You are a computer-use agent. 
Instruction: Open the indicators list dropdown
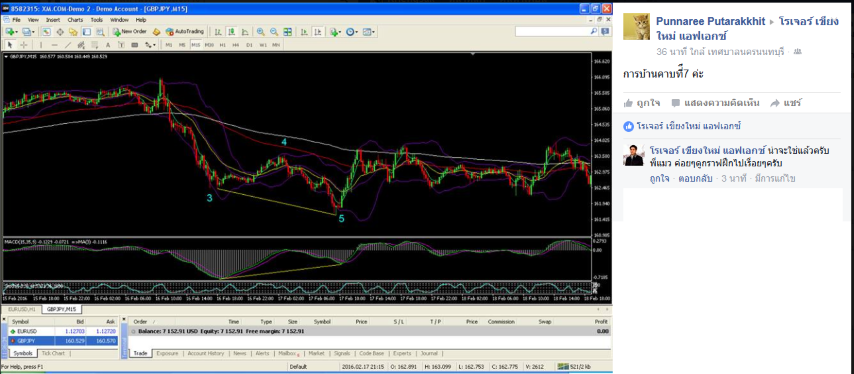(340, 32)
